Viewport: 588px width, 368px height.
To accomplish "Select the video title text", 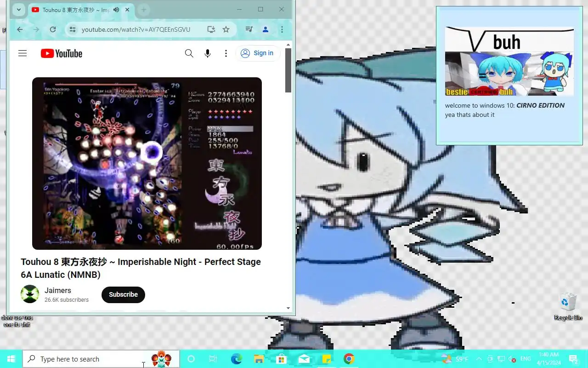I will click(141, 268).
